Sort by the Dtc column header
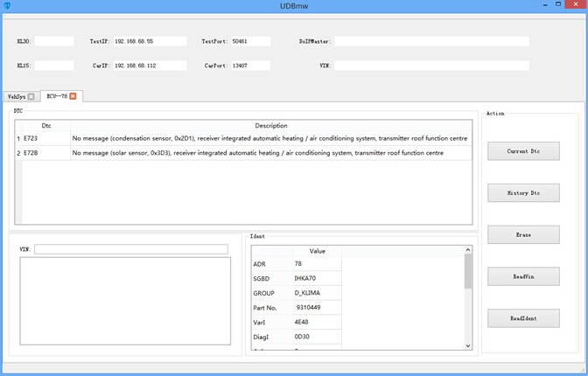Viewport: 588px width, 376px height. pos(46,126)
